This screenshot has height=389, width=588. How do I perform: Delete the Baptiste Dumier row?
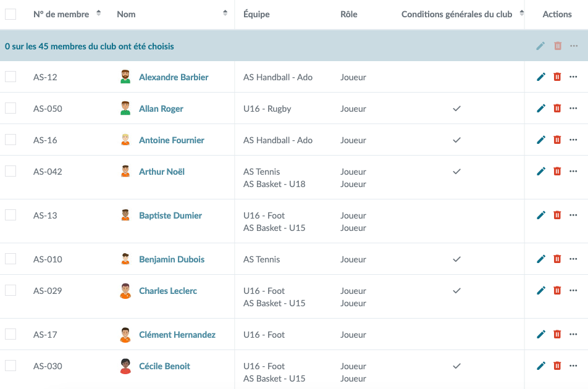(x=557, y=215)
